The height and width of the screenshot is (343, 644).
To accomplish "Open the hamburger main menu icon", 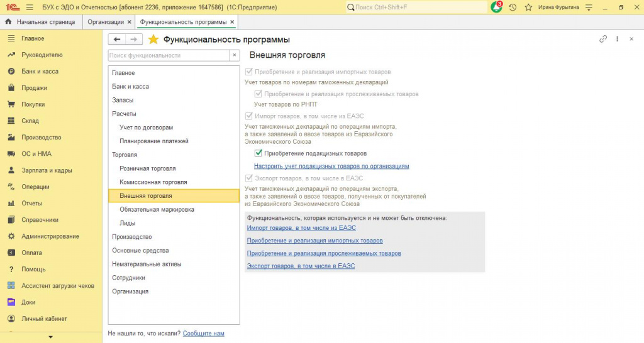I will (30, 7).
